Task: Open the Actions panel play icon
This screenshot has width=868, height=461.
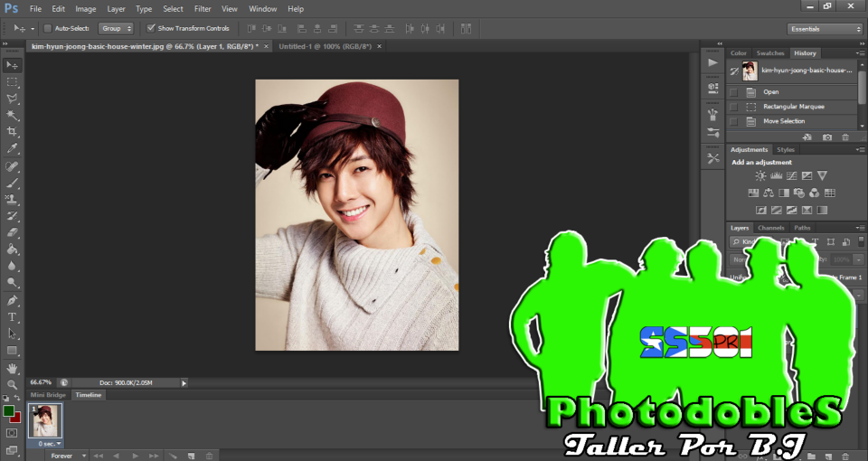Action: click(713, 63)
